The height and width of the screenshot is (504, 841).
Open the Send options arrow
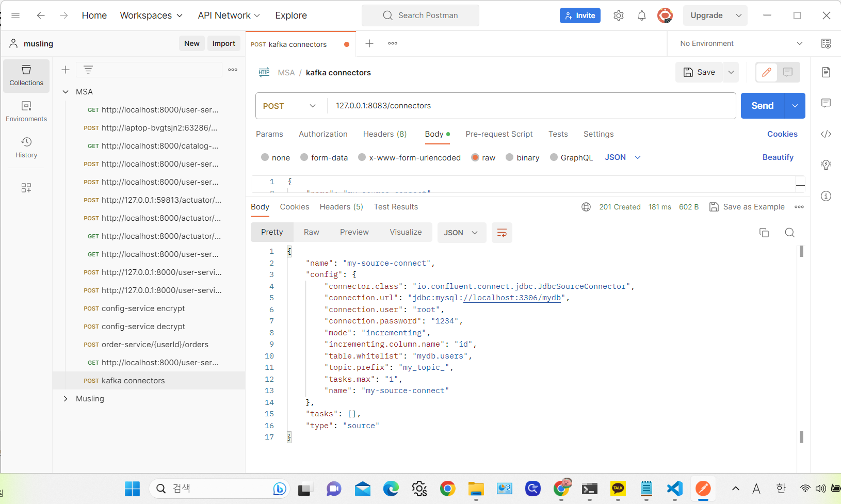coord(795,106)
